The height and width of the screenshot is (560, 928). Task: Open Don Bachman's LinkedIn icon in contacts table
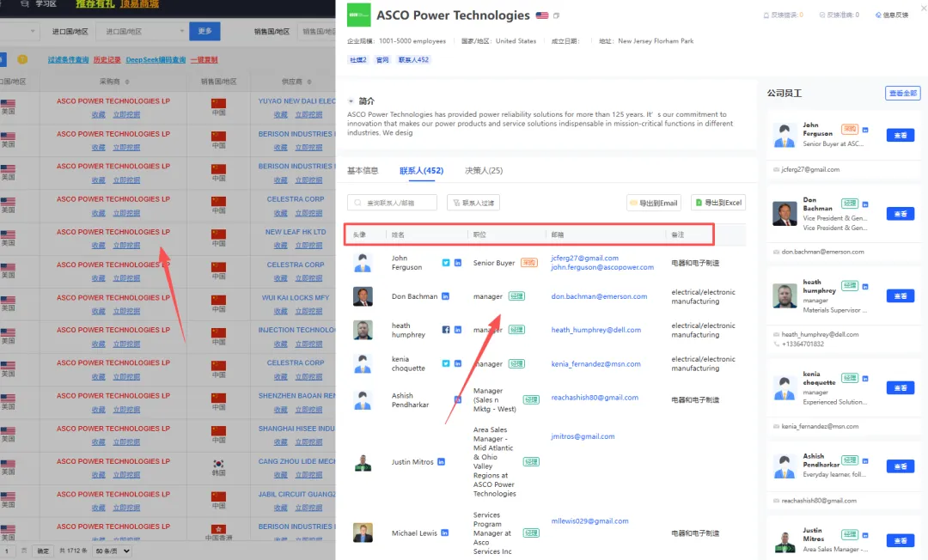click(445, 296)
